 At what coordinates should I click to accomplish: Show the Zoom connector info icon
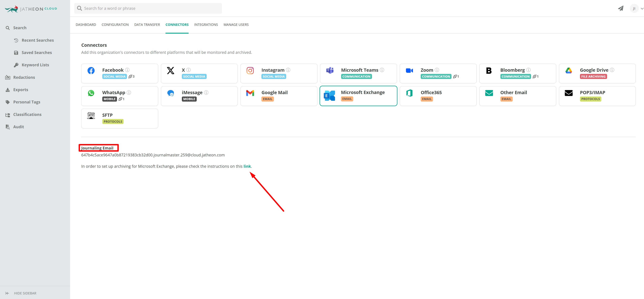click(437, 70)
